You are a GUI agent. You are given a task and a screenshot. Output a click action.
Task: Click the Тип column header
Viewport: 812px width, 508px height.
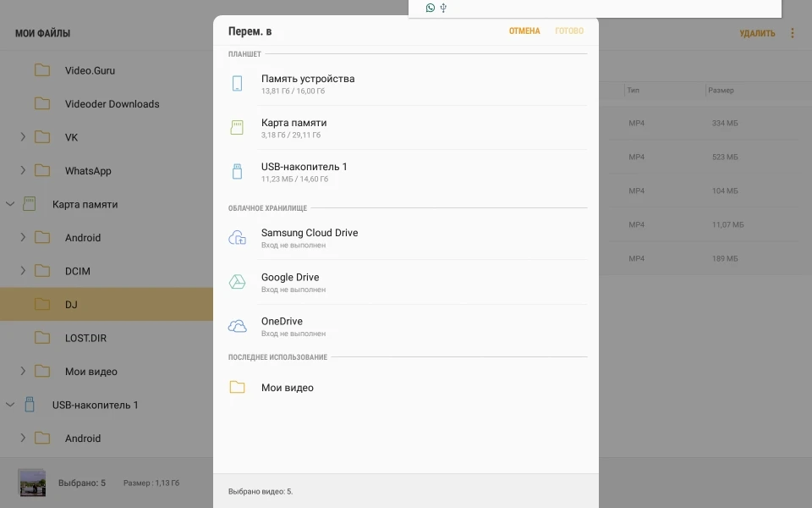(633, 91)
